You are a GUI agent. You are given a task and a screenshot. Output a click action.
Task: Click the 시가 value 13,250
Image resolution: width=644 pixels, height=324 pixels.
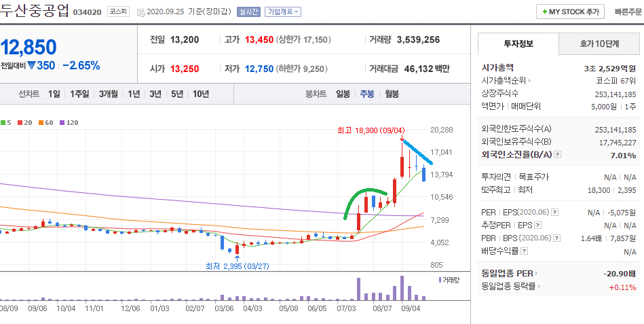point(185,69)
